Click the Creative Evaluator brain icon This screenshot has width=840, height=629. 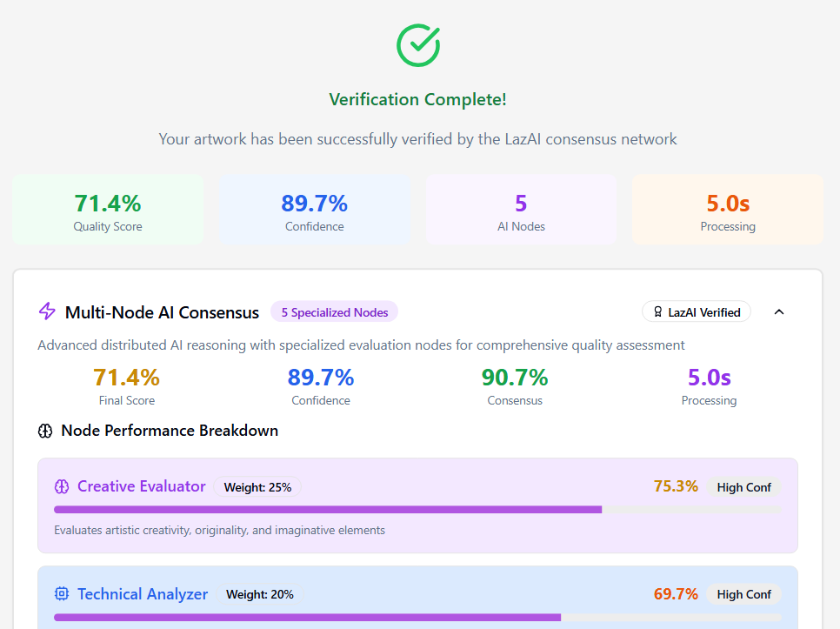coord(62,486)
